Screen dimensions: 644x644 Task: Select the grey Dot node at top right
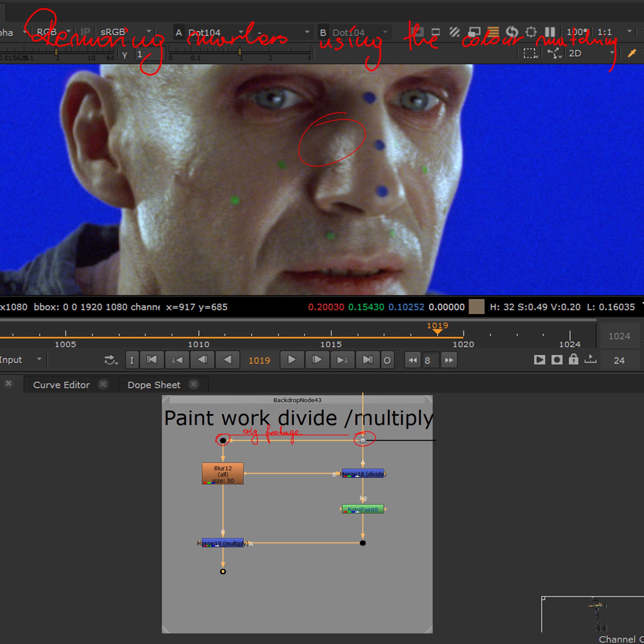pyautogui.click(x=363, y=441)
